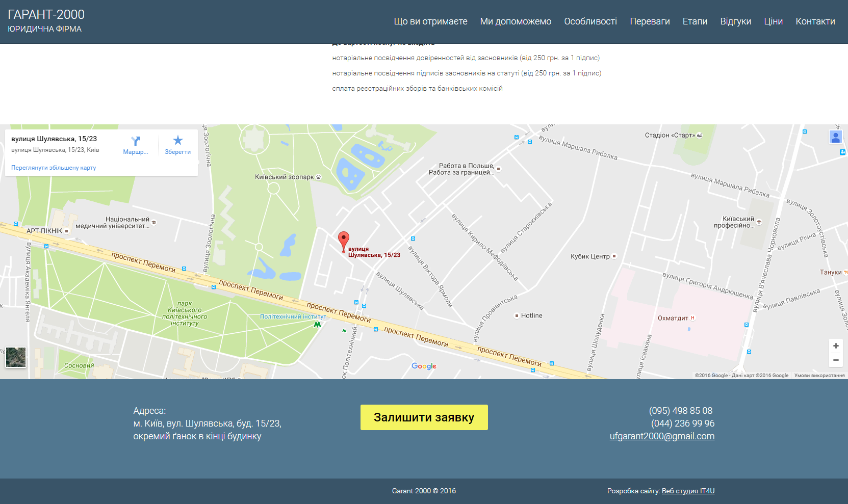This screenshot has width=848, height=504.
Task: Click the Google logo on the map
Action: (x=424, y=366)
